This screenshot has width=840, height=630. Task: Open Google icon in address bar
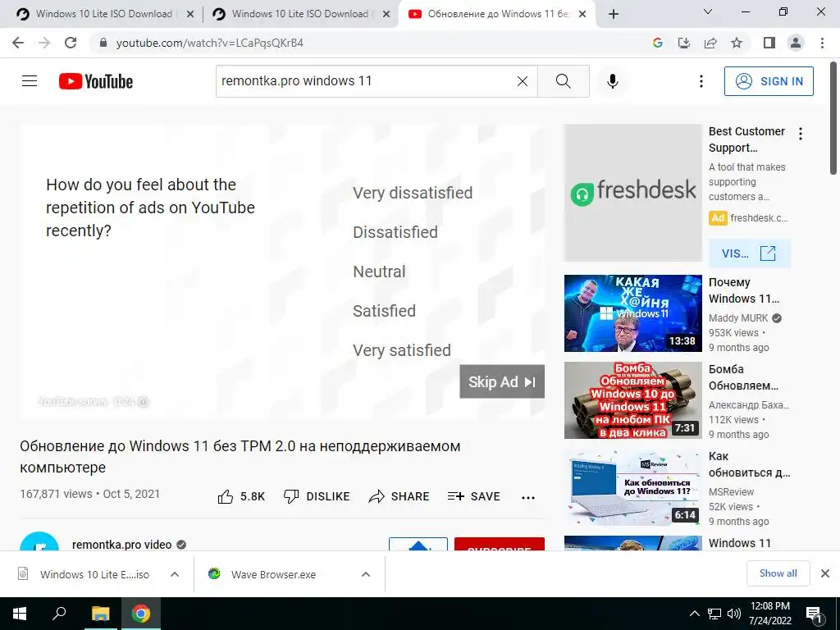tap(657, 43)
